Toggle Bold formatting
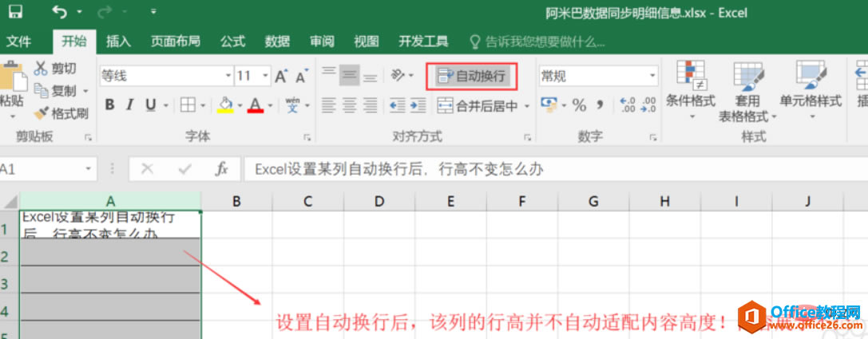Screen dimensions: 868x339 (109, 104)
